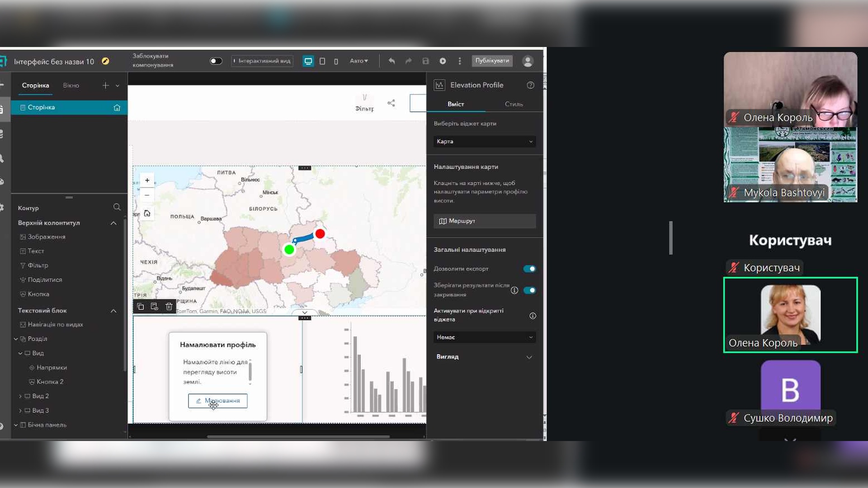Select Кнопка 2 in the outline tree
Viewport: 868px width, 488px height.
[x=50, y=382]
